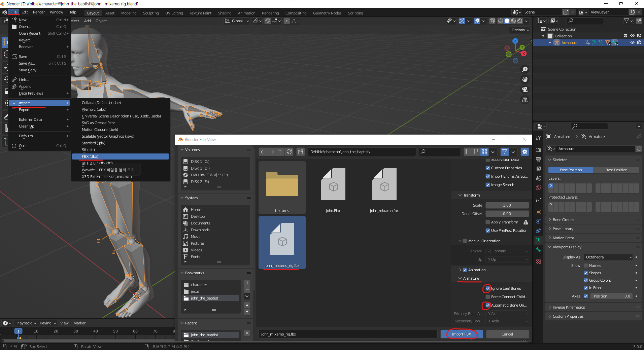
Task: Toggle camera view in the viewport
Action: tap(524, 90)
